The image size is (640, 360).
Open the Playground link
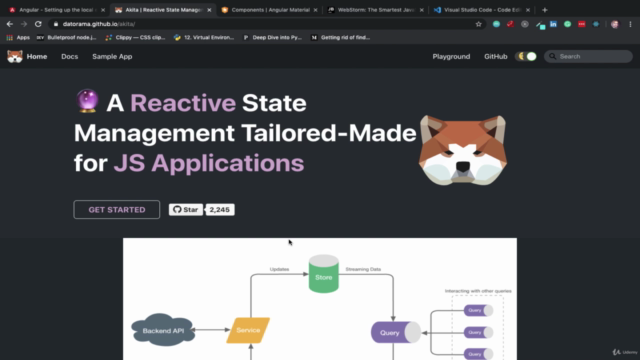451,56
